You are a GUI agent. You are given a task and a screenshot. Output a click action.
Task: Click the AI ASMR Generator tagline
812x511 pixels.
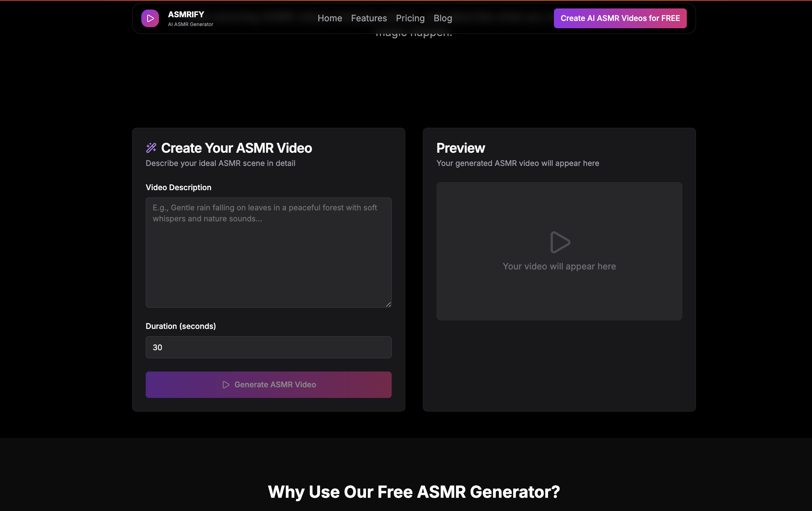point(190,24)
